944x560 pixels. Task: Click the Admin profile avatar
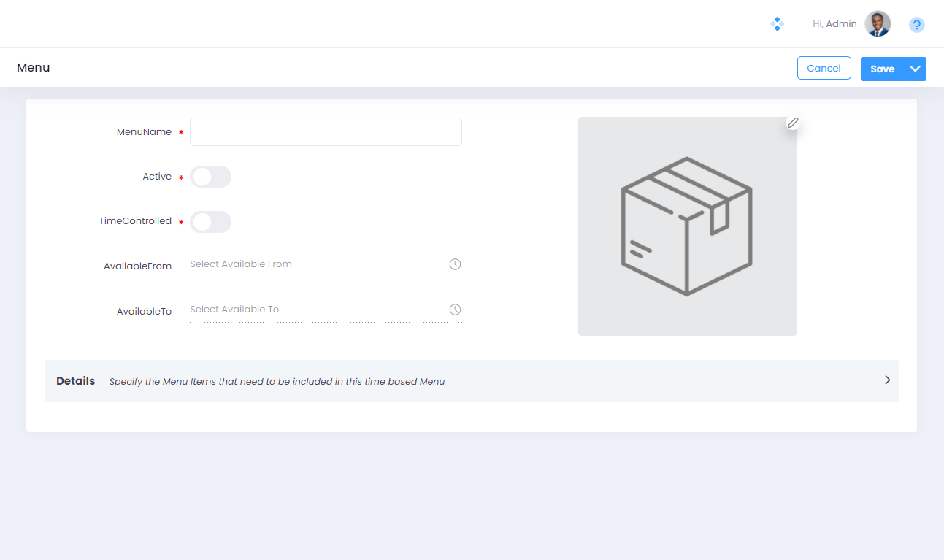click(878, 24)
